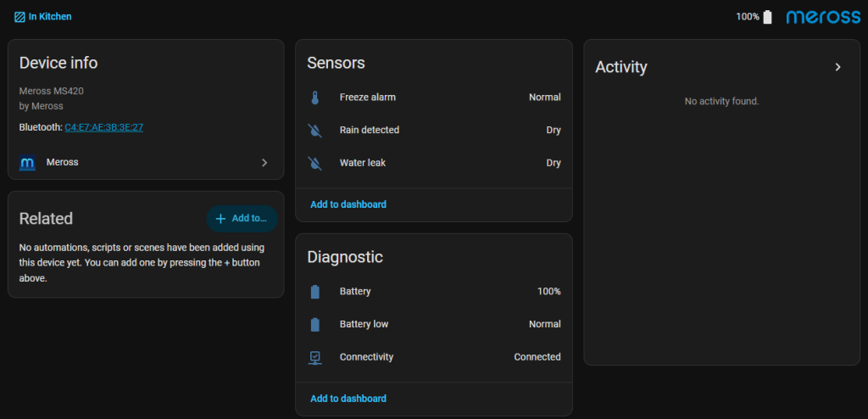Screen dimensions: 868x419
Task: Click the Add to… button in Related
Action: click(242, 218)
